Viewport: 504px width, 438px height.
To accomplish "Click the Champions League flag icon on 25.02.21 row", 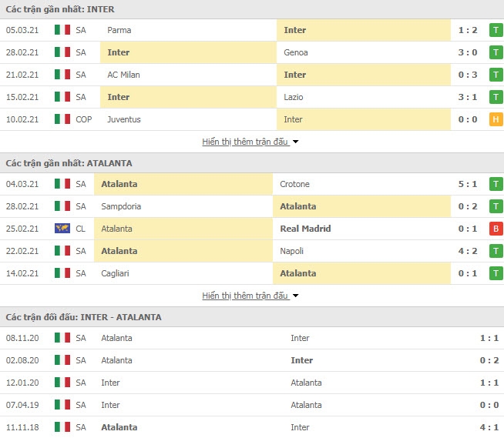I will pyautogui.click(x=62, y=229).
